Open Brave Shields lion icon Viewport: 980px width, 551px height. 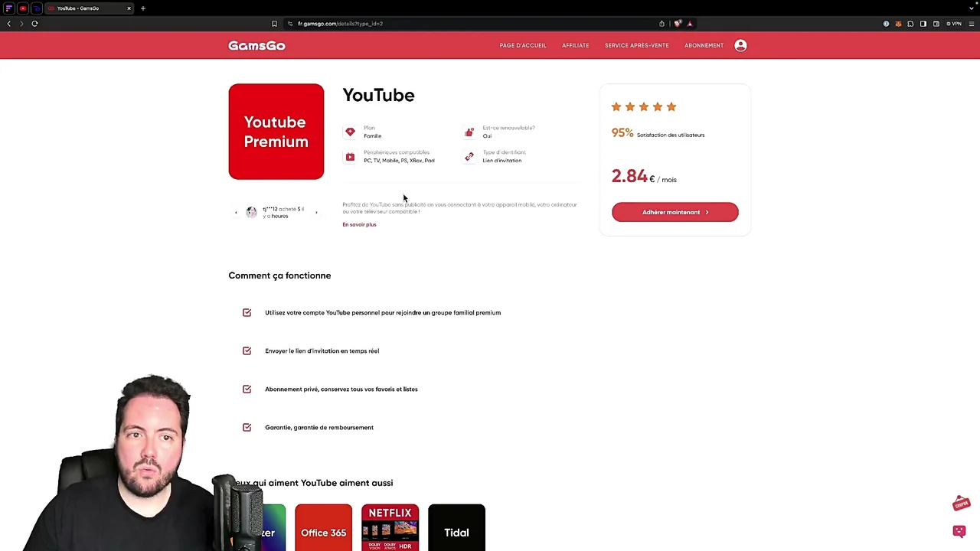point(678,24)
